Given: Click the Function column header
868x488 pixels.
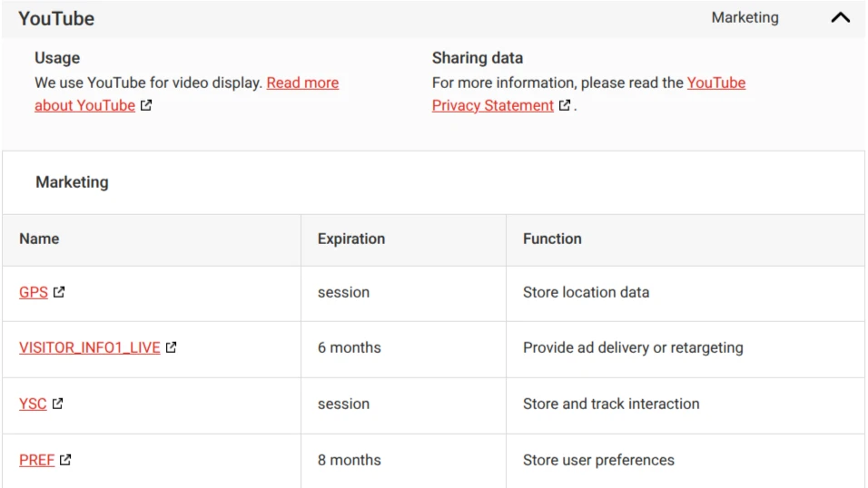Looking at the screenshot, I should (552, 239).
